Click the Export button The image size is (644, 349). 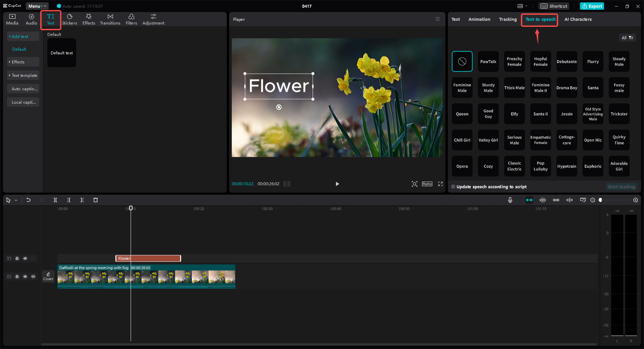(592, 6)
